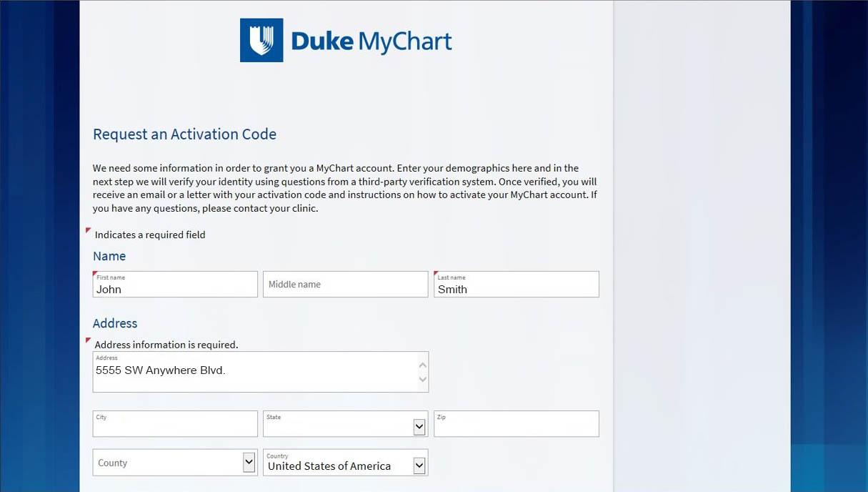This screenshot has width=868, height=492.
Task: Click the County combo box field
Action: point(168,462)
